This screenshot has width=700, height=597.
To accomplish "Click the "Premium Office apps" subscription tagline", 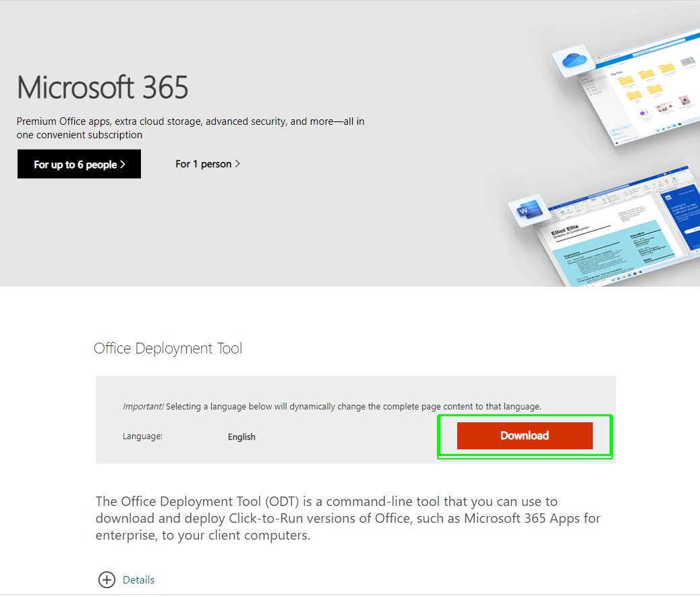I will pos(191,128).
